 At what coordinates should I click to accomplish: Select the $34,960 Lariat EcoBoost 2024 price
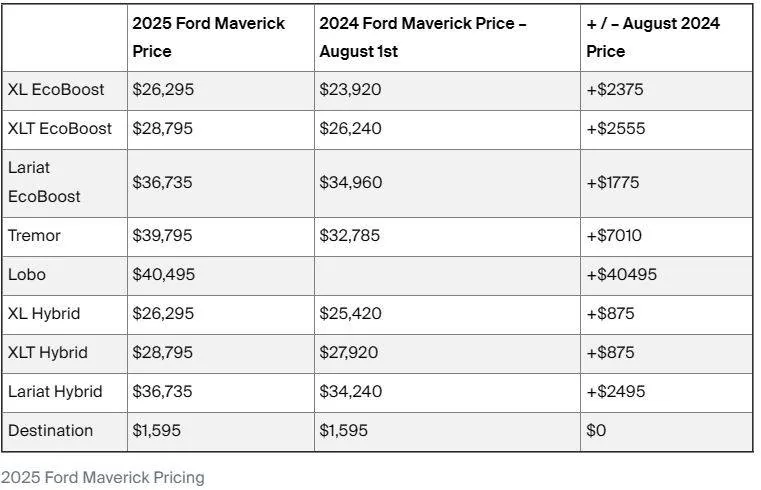point(351,182)
